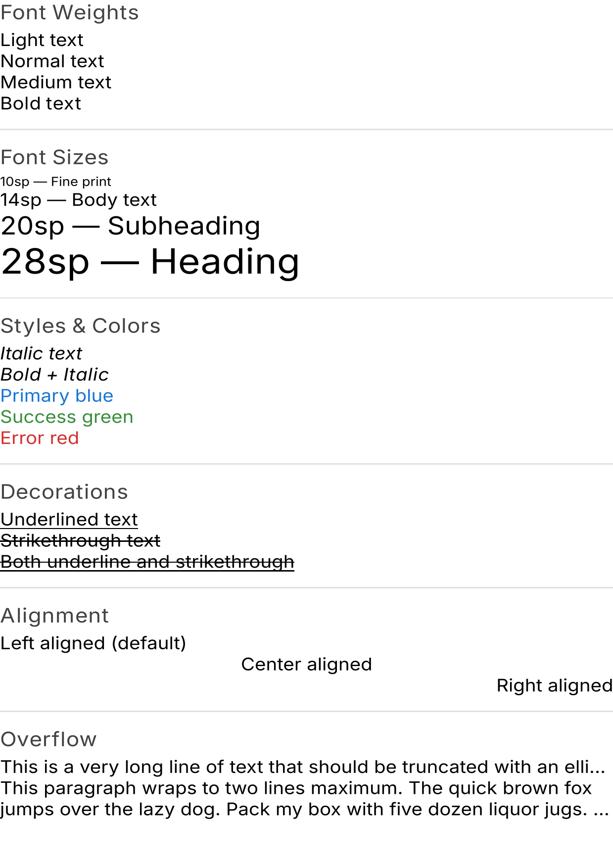The width and height of the screenshot is (613, 868).
Task: Click the "Medium text" sample
Action: (x=56, y=83)
